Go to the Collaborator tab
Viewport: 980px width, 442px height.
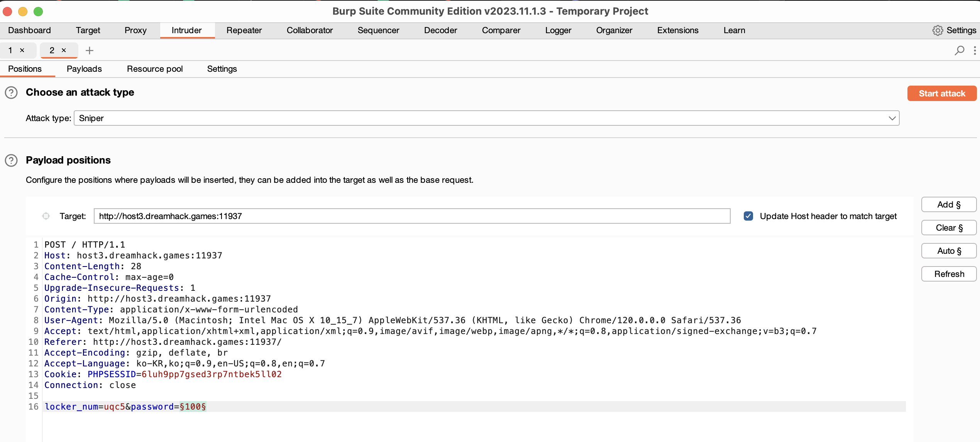click(310, 30)
